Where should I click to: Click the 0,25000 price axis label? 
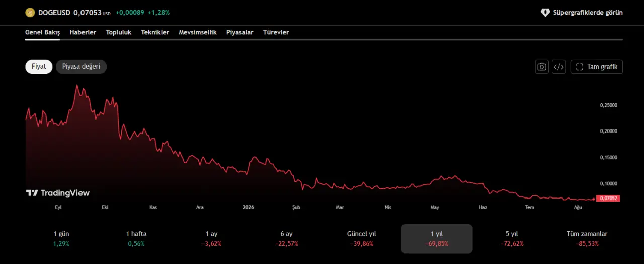[608, 105]
